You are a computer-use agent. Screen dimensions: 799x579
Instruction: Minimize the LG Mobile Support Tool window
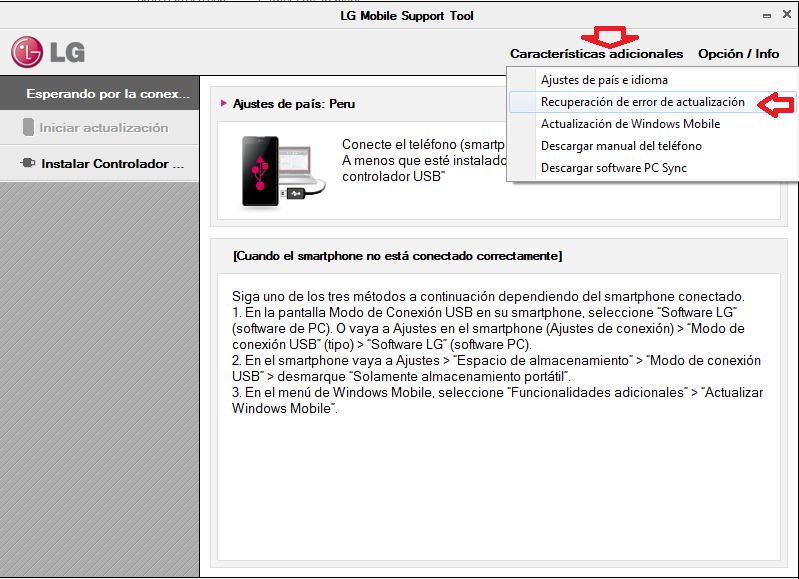click(x=766, y=15)
